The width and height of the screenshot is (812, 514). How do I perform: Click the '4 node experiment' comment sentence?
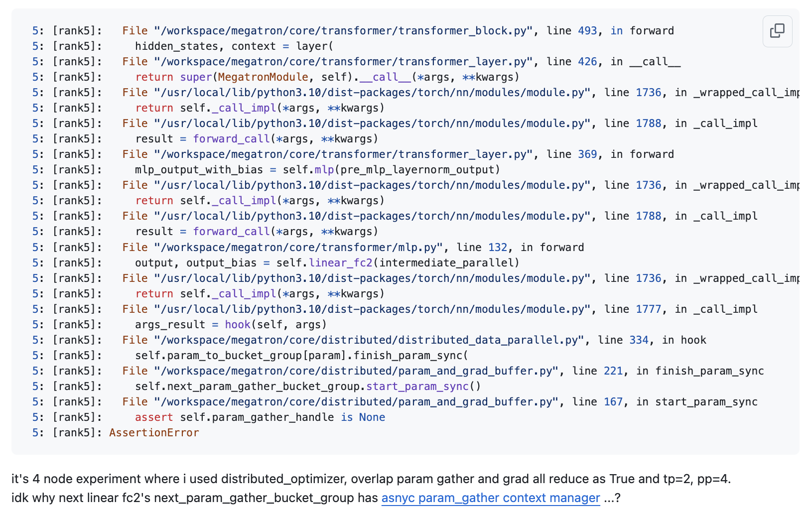coord(371,479)
